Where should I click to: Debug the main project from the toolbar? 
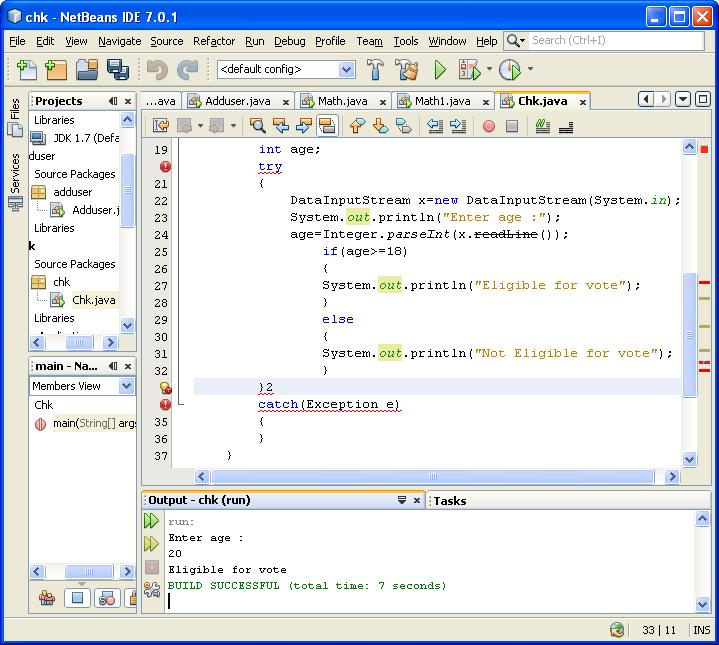click(470, 70)
